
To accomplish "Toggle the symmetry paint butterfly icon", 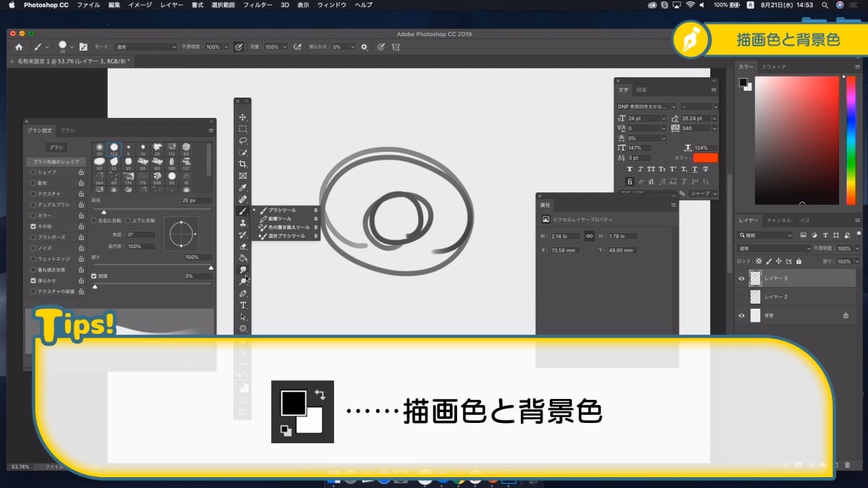I will 396,46.
